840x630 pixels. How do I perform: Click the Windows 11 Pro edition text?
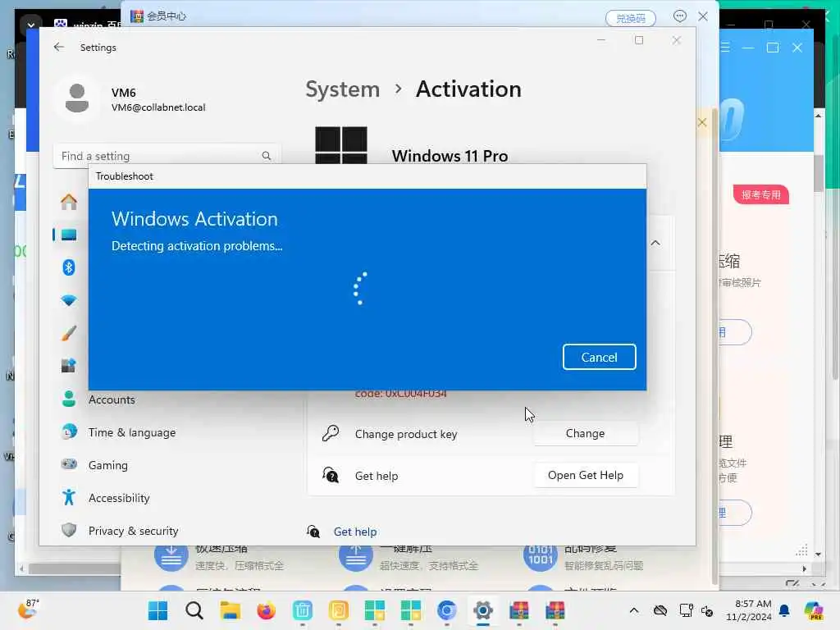click(x=450, y=156)
